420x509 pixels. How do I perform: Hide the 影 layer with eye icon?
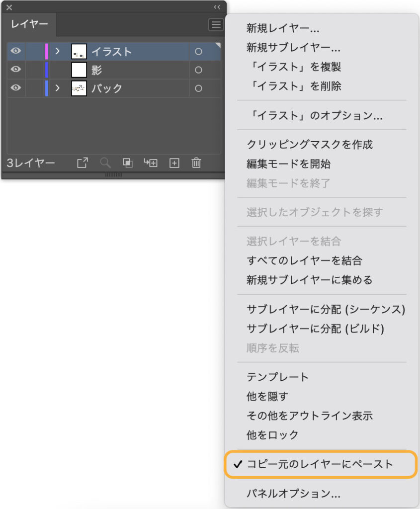pos(15,70)
